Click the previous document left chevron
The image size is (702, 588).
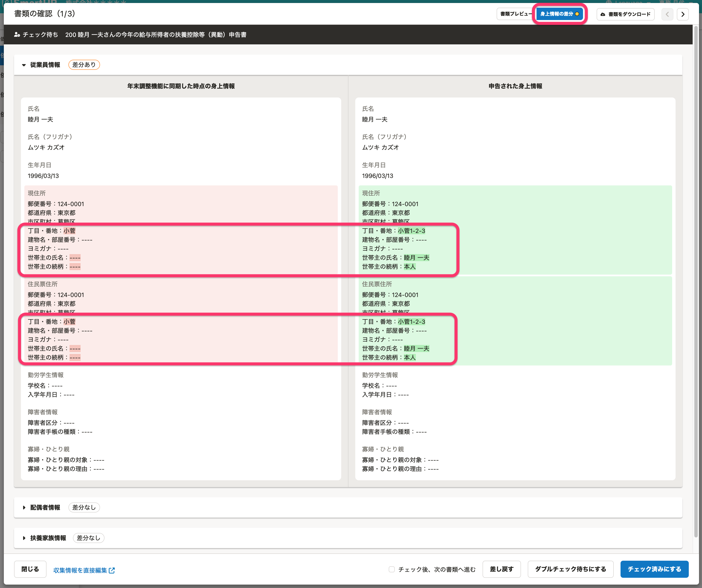point(667,14)
